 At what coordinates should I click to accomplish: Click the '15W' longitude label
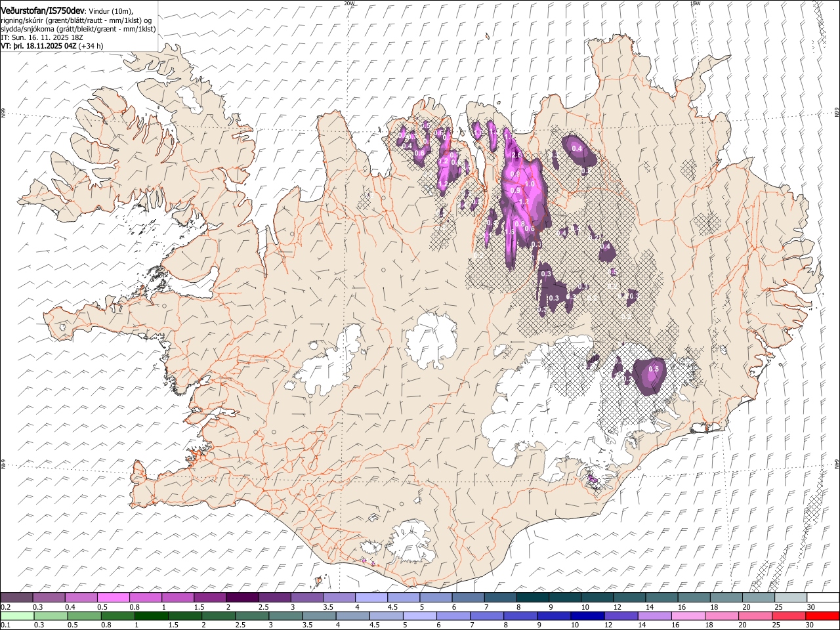695,3
